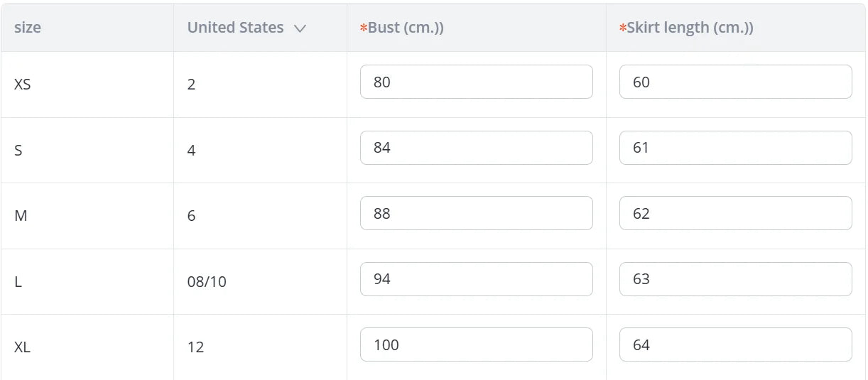Click the M size row label

tap(21, 216)
